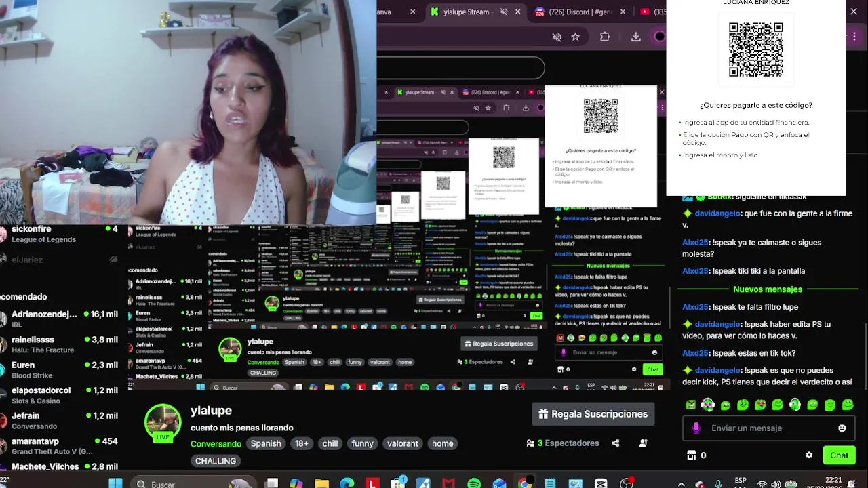Share stream via share icon
The image size is (868, 488).
tap(616, 443)
